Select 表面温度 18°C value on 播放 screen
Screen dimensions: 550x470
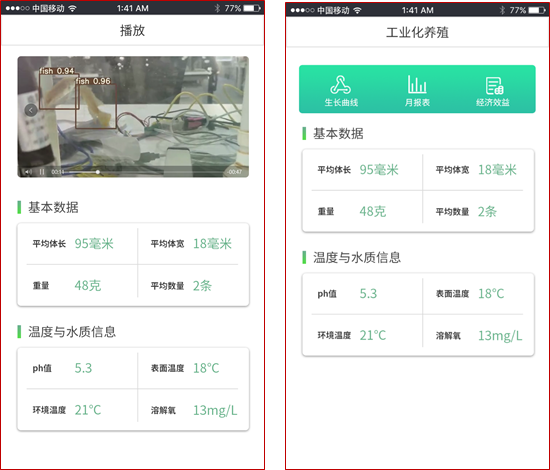pos(206,368)
